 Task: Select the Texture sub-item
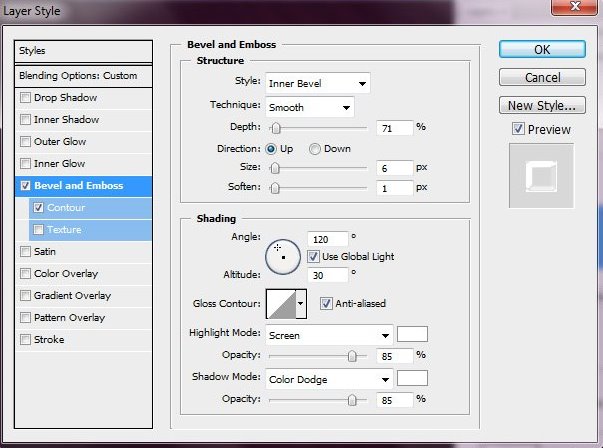tap(63, 230)
